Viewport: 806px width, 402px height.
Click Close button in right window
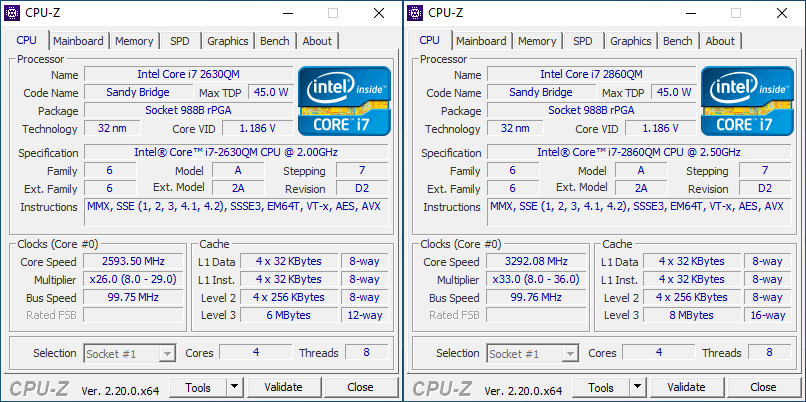[x=763, y=387]
